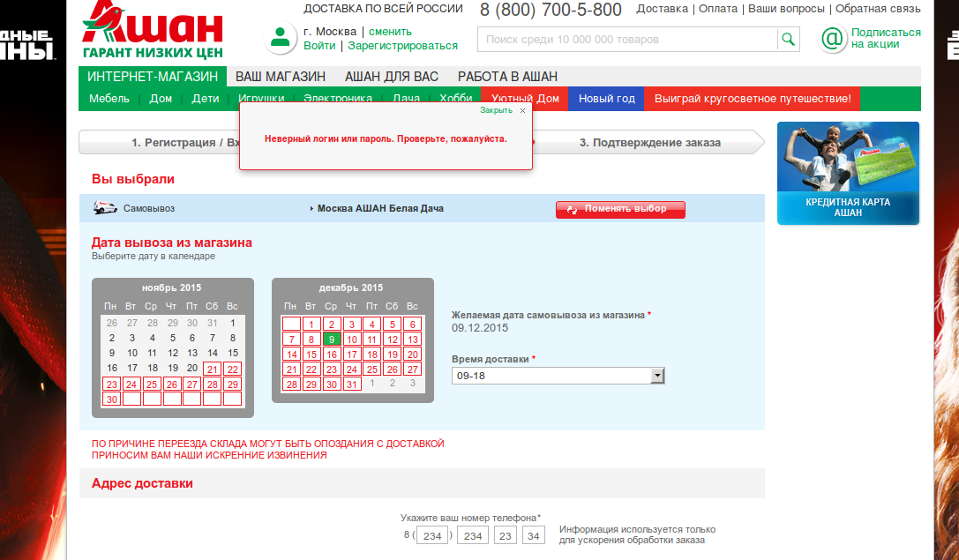959x560 pixels.
Task: Click step 3 Подтверждение заказа
Action: [649, 143]
